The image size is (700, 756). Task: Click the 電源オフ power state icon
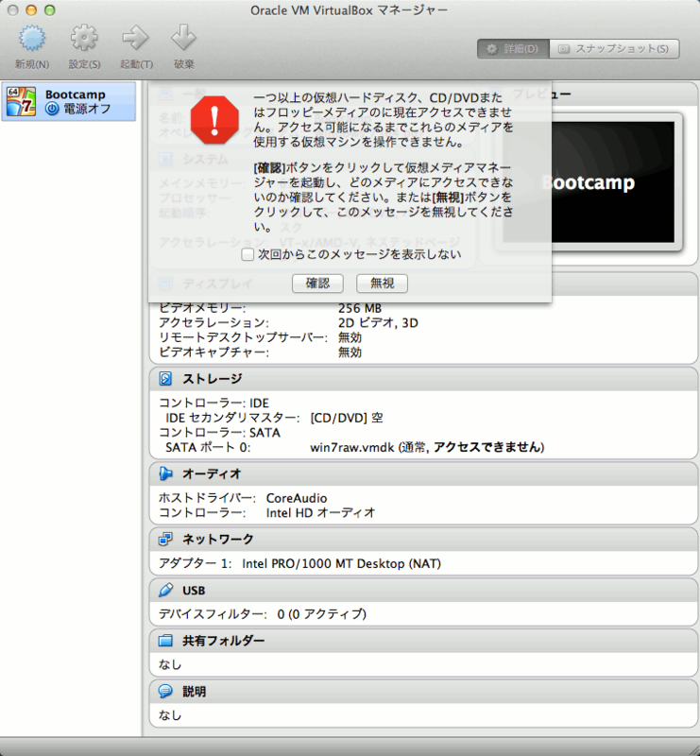[52, 109]
